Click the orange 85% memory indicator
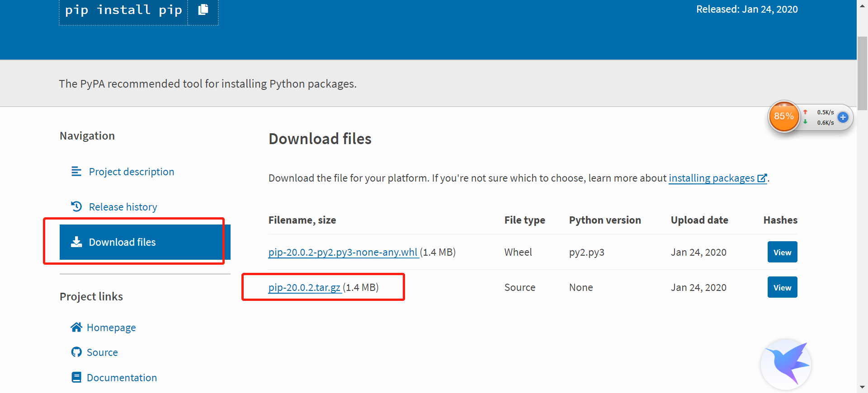Image resolution: width=868 pixels, height=393 pixels. coord(783,117)
